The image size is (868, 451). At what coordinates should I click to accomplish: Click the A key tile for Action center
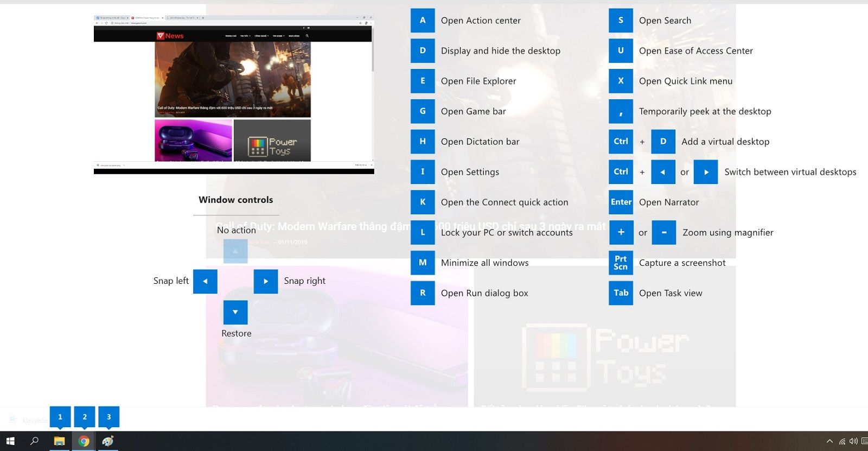(x=423, y=21)
